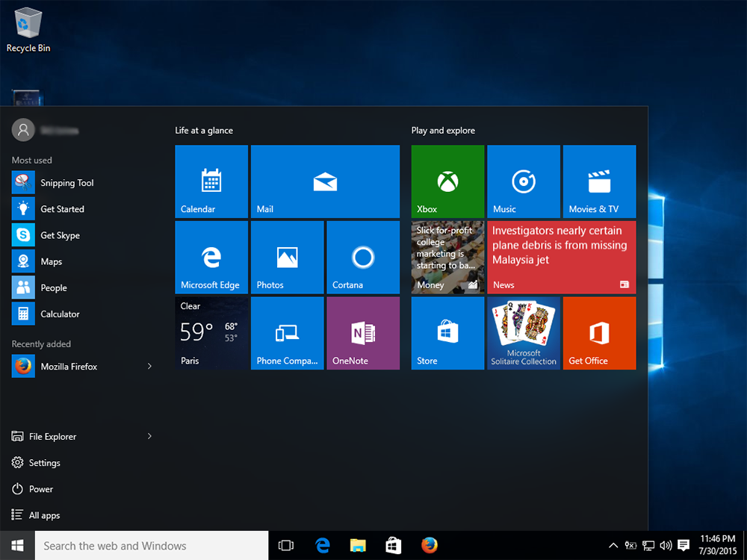Launch Snipping Tool from Most used
The height and width of the screenshot is (560, 747).
click(x=82, y=182)
